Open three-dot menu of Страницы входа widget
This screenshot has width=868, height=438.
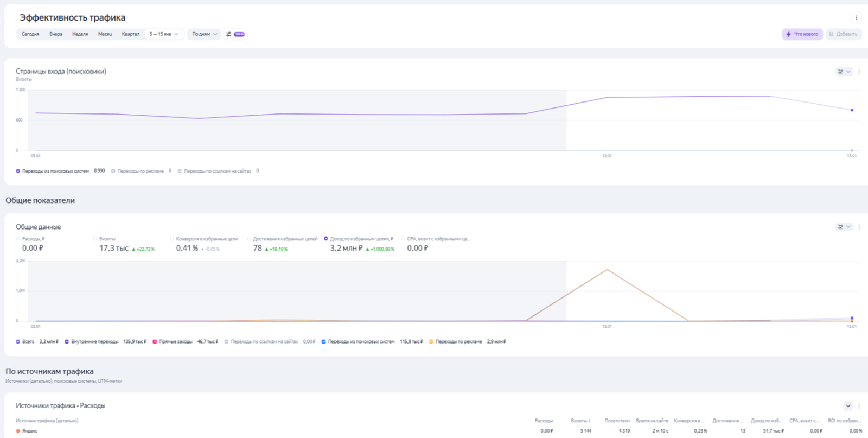(x=859, y=72)
